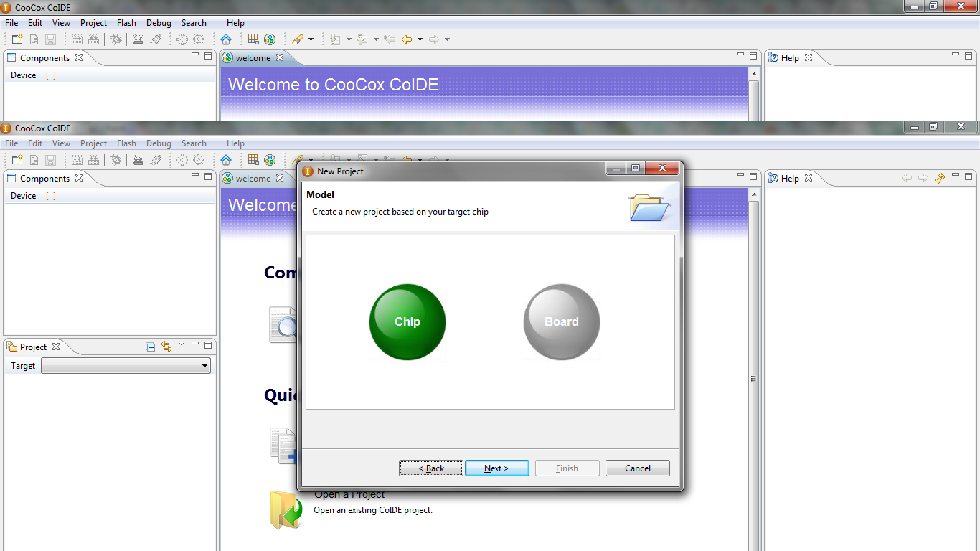This screenshot has width=980, height=551.
Task: Expand the Back history dropdown arrow
Action: 420,39
